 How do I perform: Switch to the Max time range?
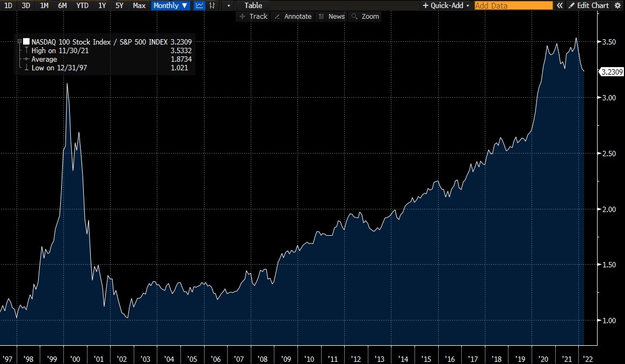[139, 5]
